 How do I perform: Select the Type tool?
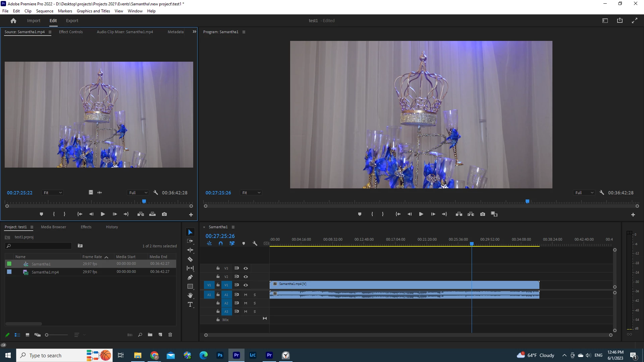point(190,305)
